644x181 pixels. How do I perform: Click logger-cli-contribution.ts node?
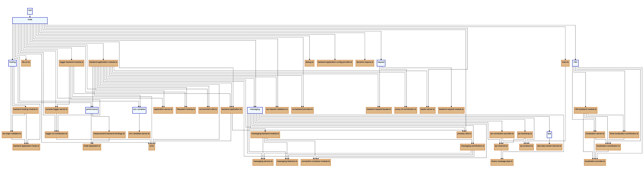56,135
